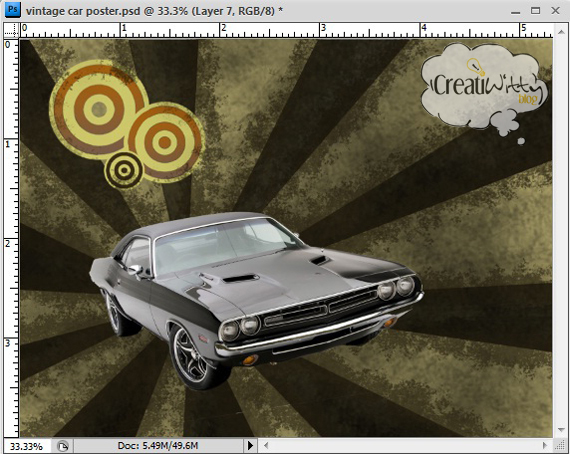Click the largest retro bullseye circle
Image resolution: width=570 pixels, height=454 pixels.
coord(98,109)
